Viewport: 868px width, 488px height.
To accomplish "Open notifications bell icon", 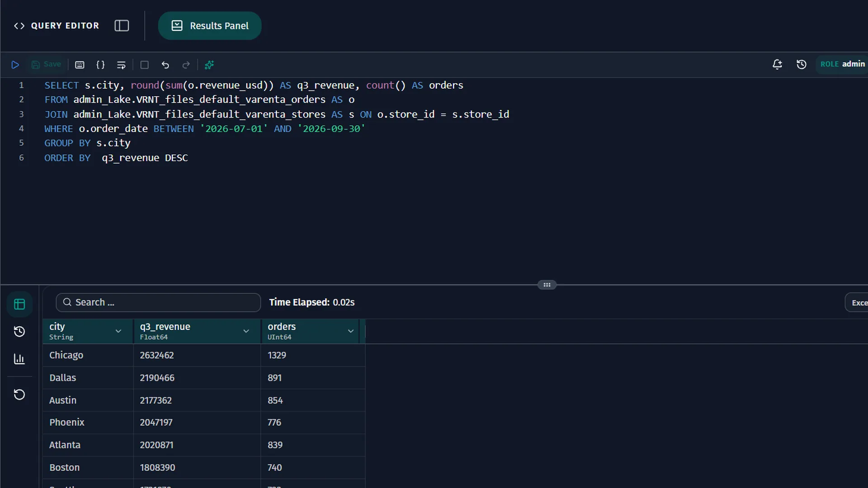I will coord(777,64).
